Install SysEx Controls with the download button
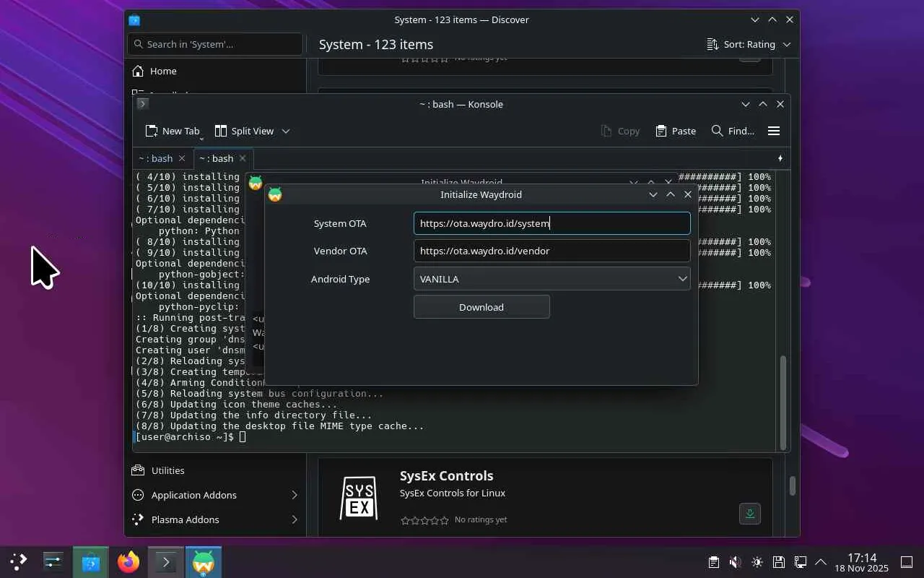The height and width of the screenshot is (578, 924). (750, 514)
